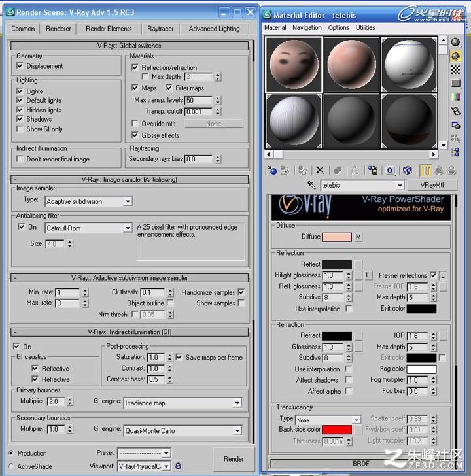This screenshot has height=476, width=471.
Task: Click white Fog color swatch
Action: coord(421,369)
